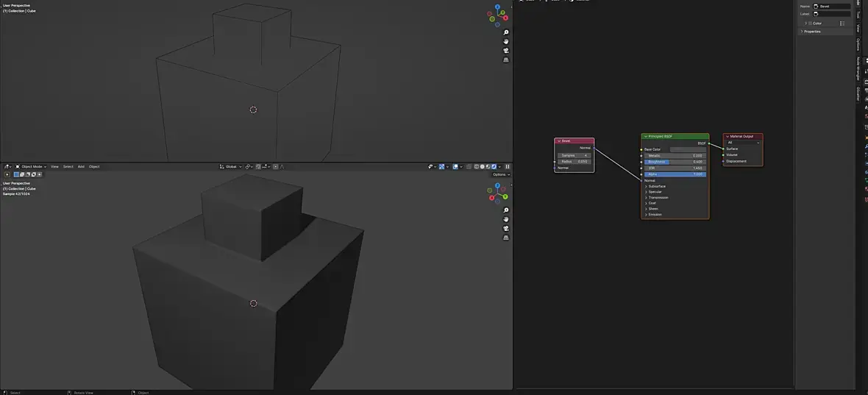Pause the viewport render preview

(x=507, y=166)
